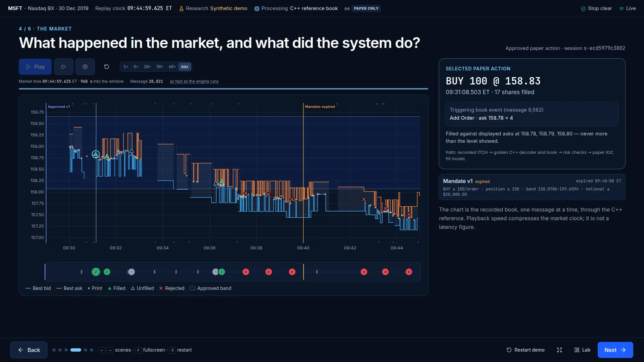Click the concentric-circle target icon button
Image resolution: width=644 pixels, height=362 pixels.
point(85,67)
